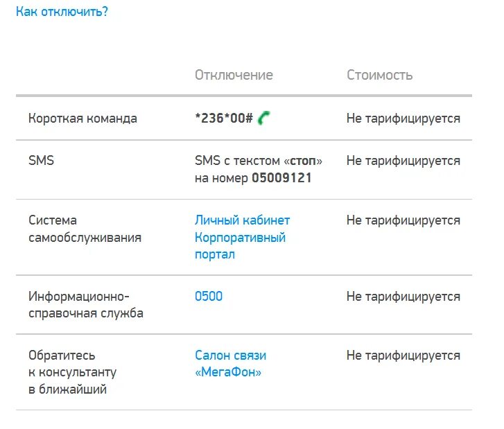504x429 pixels.
Task: Click the 0500 helpline number link
Action: click(x=209, y=297)
